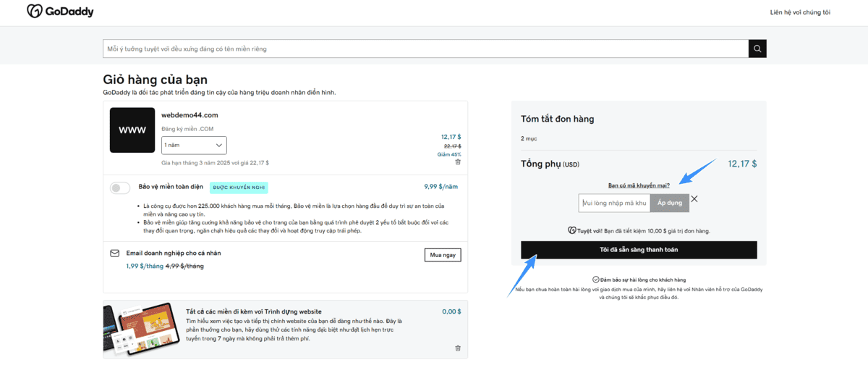Screen dimensions: 868x373
Task: Open the GoDaddy logo home link
Action: tap(60, 12)
